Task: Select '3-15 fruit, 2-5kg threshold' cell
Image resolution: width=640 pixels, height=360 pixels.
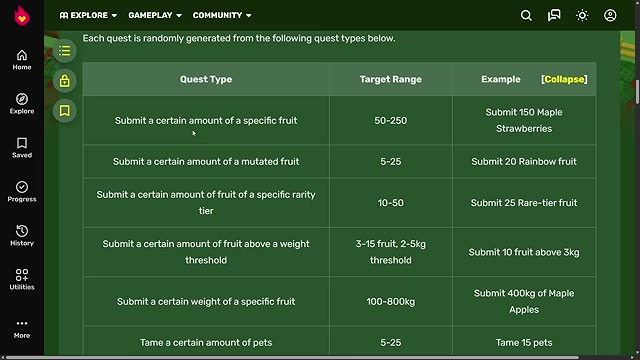Action: (391, 252)
